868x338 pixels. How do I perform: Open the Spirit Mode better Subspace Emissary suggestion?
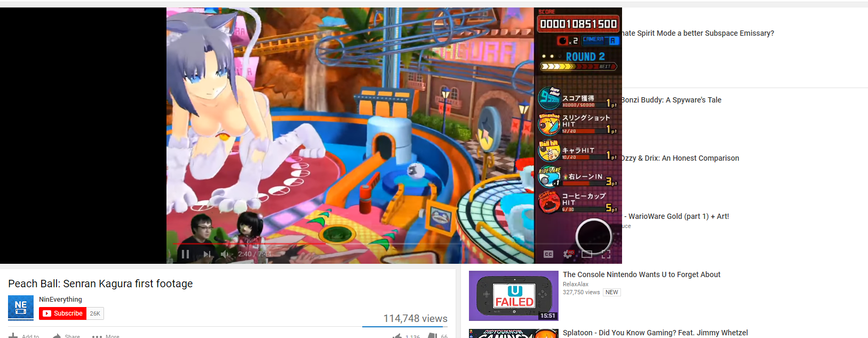point(698,33)
